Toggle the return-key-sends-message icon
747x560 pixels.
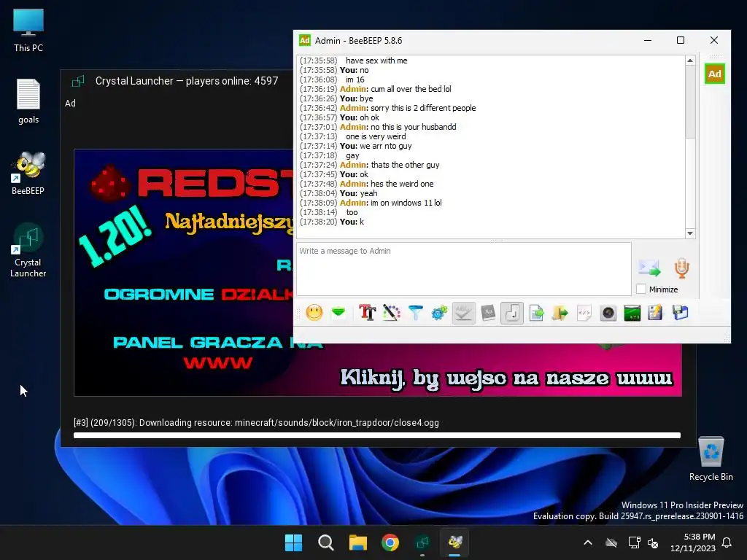pyautogui.click(x=512, y=313)
